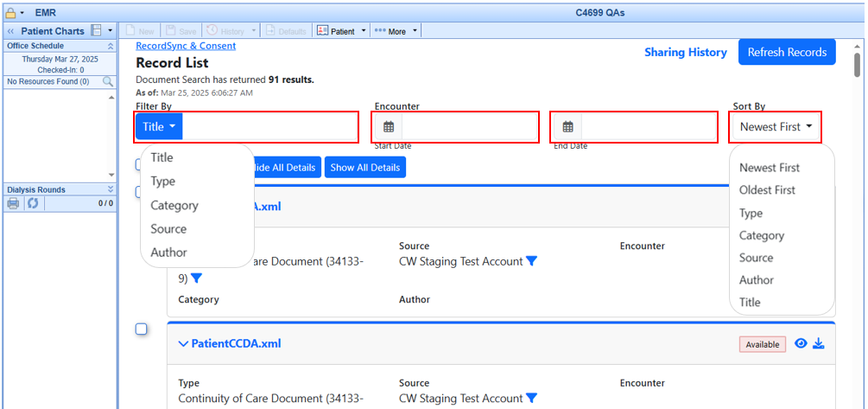This screenshot has height=409, width=868.
Task: Click the lock icon beside EMR
Action: [10, 12]
